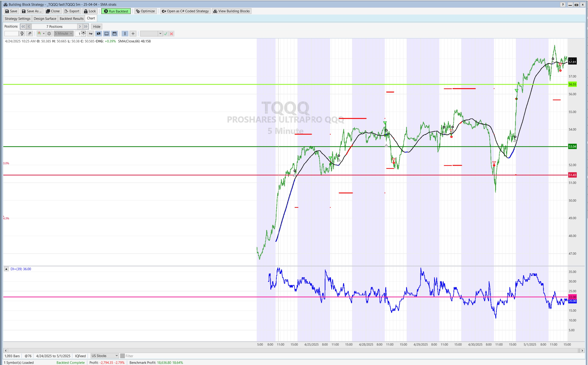Open the candlestick chart style dropdown
Image resolution: width=588 pixels, height=365 pixels.
point(41,34)
